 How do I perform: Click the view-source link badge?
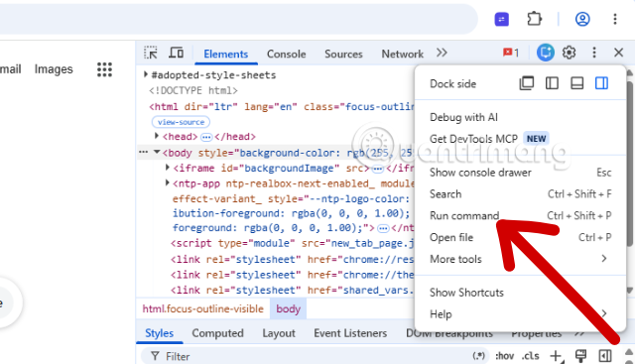click(181, 122)
